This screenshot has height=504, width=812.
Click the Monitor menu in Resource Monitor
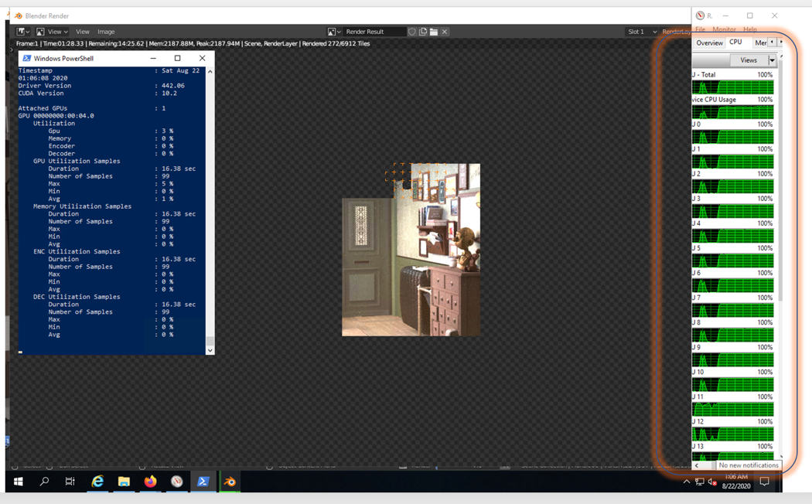coord(725,29)
